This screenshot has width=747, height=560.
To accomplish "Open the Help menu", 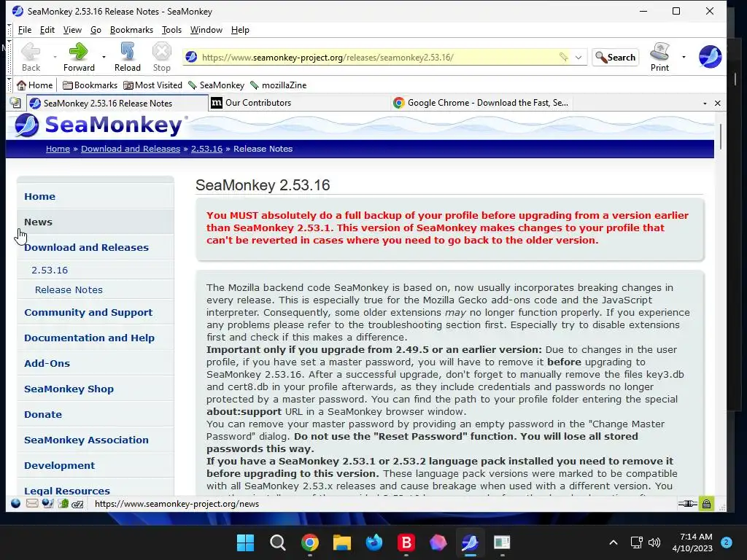I will (240, 30).
